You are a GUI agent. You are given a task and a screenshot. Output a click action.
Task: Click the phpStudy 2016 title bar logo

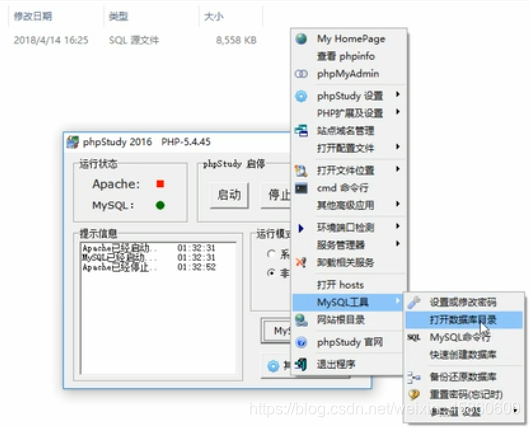(72, 142)
